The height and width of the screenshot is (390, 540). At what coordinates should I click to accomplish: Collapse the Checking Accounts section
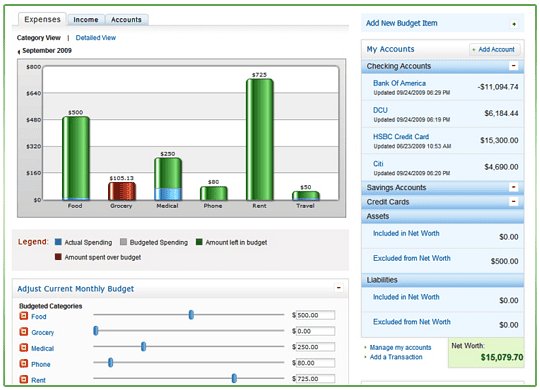tap(513, 65)
